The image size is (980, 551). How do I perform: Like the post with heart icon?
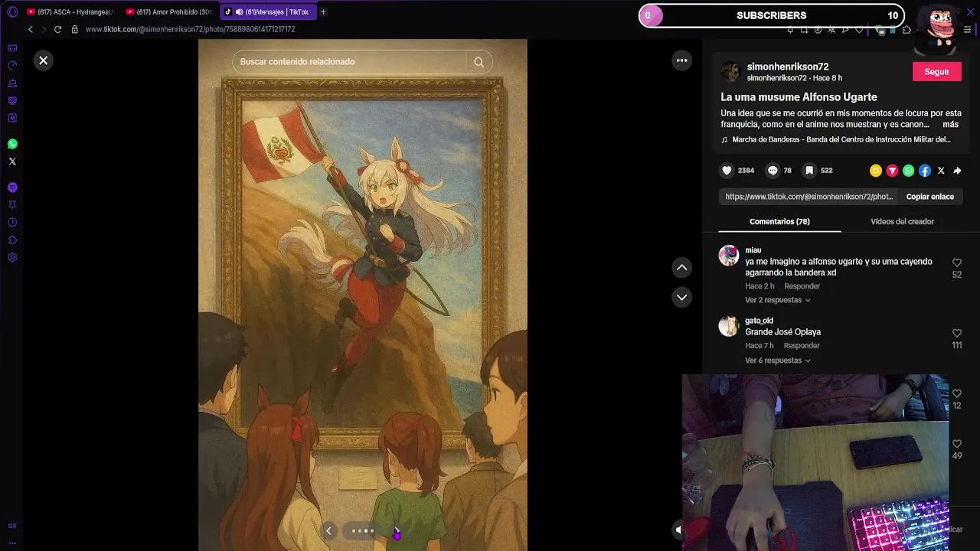coord(727,171)
